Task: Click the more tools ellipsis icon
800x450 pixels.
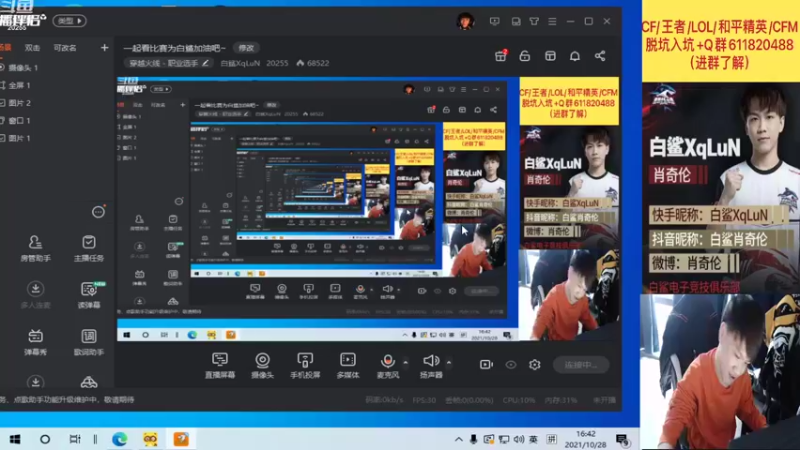Action: coord(98,212)
